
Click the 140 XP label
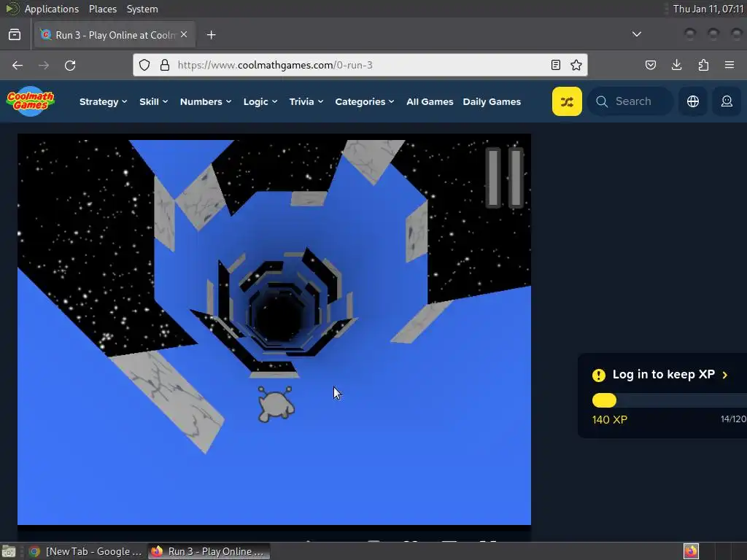[x=610, y=419]
